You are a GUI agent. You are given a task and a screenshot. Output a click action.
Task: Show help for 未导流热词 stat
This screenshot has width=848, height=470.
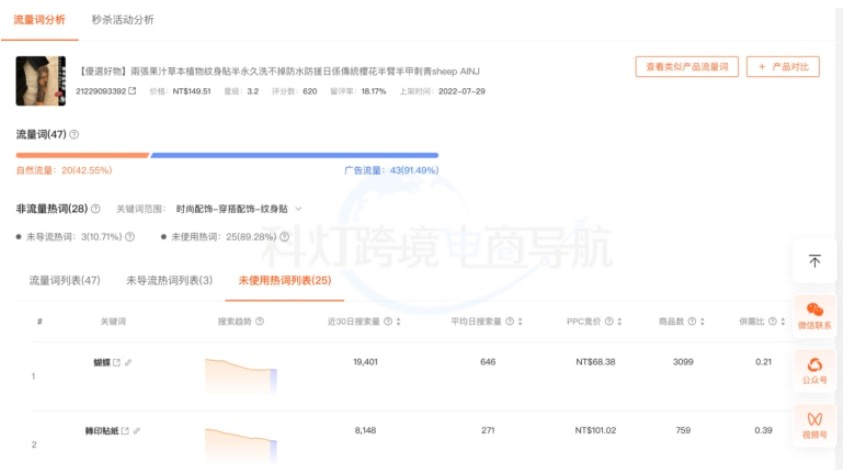click(130, 237)
